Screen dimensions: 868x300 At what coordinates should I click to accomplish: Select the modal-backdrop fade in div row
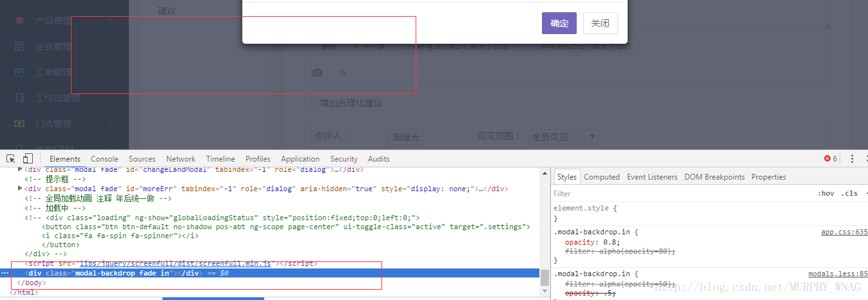(269, 274)
